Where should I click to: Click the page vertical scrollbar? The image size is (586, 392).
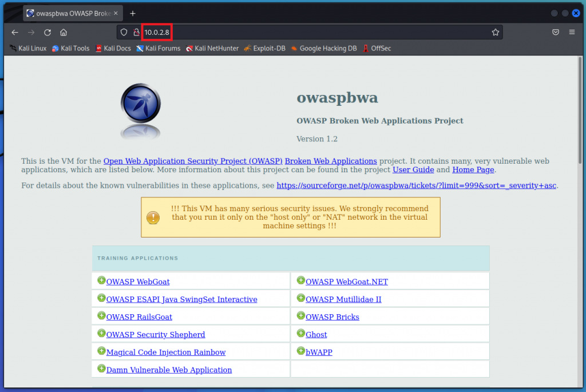tap(580, 110)
